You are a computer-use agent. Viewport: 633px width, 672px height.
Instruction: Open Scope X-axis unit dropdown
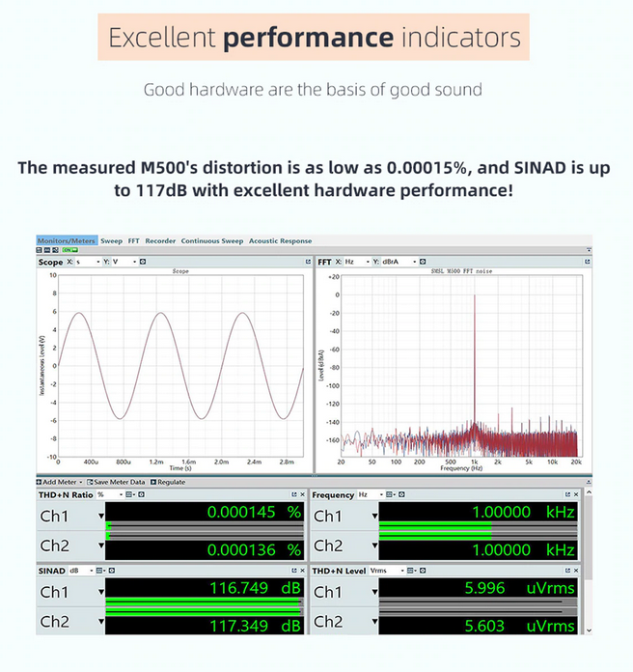pyautogui.click(x=89, y=262)
